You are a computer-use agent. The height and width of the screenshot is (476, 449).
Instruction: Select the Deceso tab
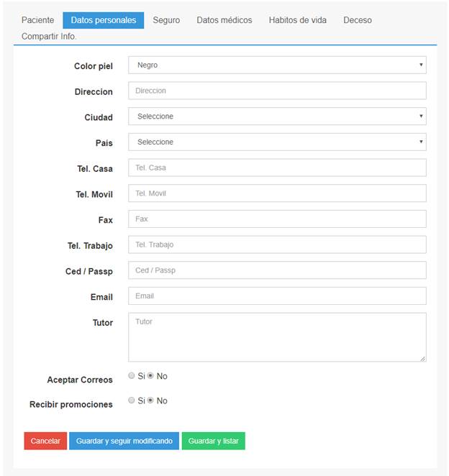(x=357, y=20)
